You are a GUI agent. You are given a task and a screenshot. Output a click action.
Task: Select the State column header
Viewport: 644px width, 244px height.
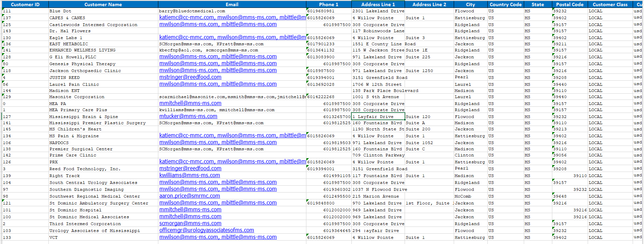538,4
